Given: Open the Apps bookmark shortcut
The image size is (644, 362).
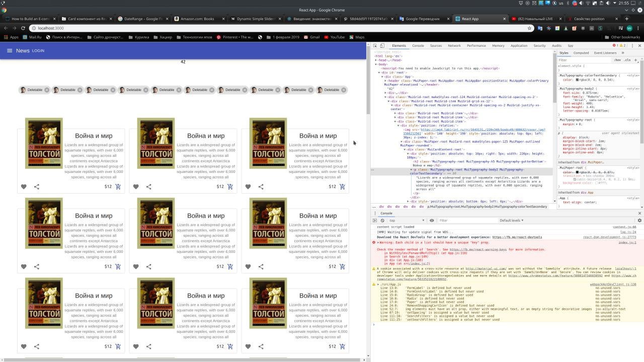Looking at the screenshot, I should tap(11, 37).
